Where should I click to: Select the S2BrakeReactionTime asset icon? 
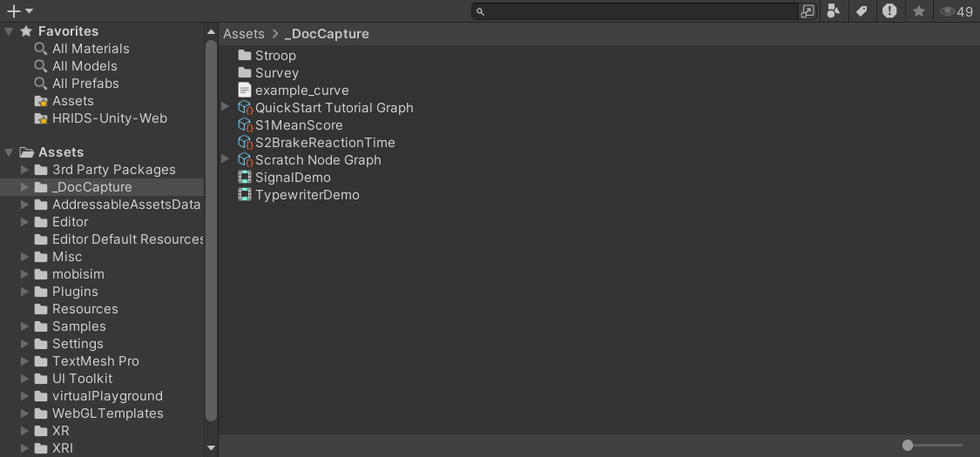click(246, 143)
